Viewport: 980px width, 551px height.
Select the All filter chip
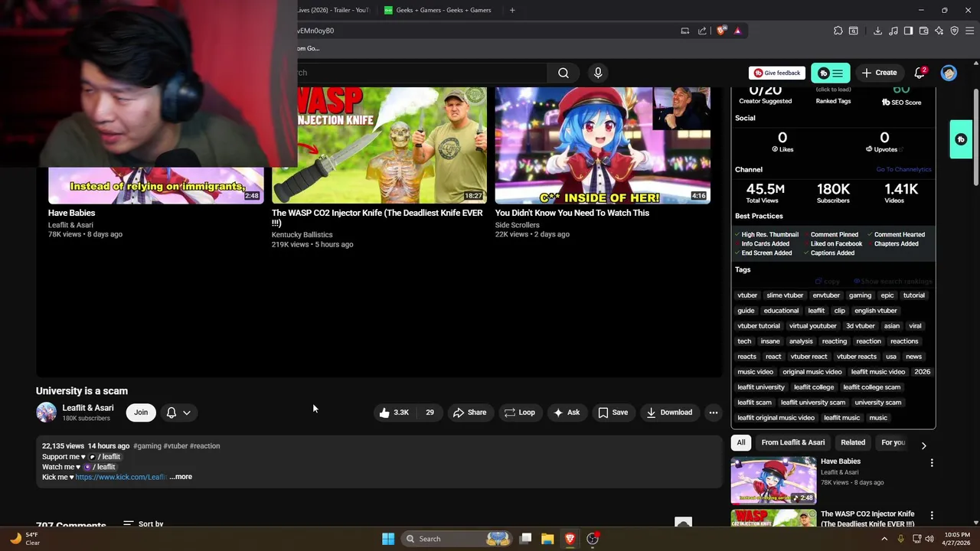tap(741, 442)
